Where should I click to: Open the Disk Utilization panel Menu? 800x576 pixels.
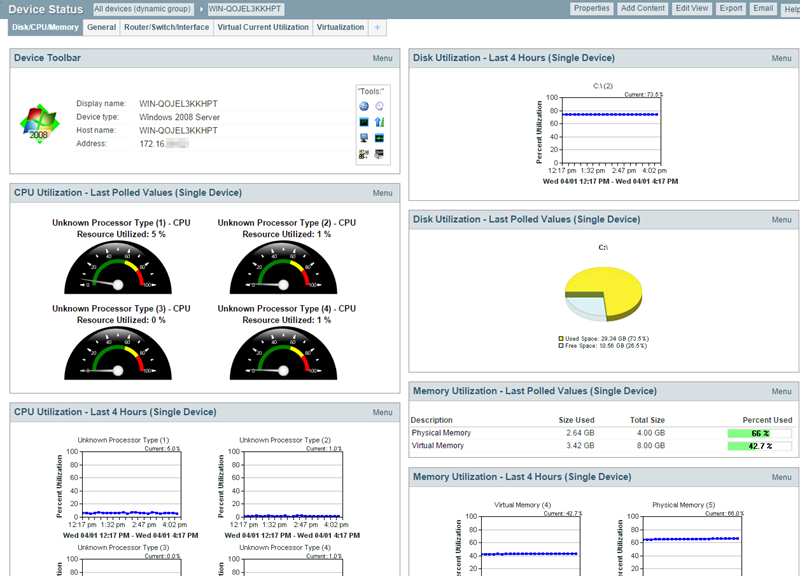tap(781, 58)
